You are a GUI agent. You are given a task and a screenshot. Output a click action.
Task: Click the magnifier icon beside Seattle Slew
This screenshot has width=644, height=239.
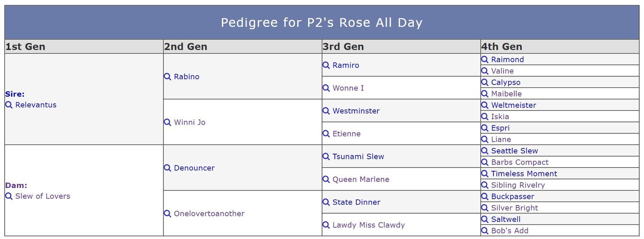click(x=485, y=151)
